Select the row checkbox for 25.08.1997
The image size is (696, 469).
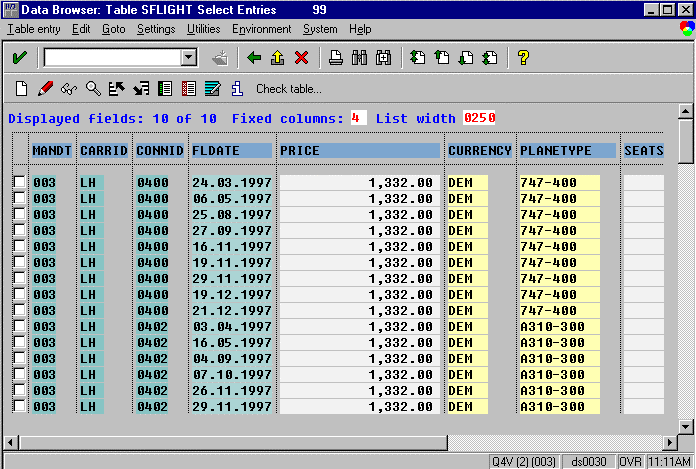(x=19, y=215)
